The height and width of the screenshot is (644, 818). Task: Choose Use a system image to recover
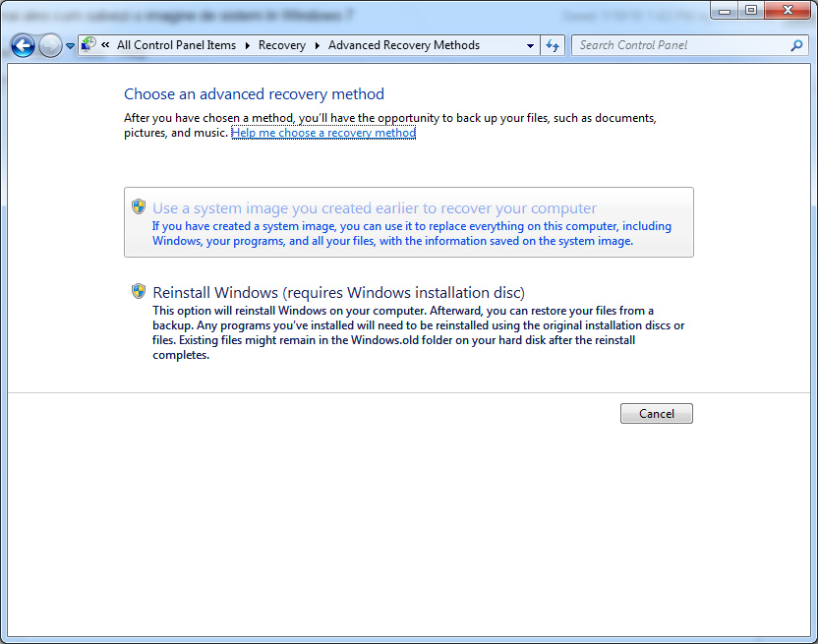pos(408,222)
